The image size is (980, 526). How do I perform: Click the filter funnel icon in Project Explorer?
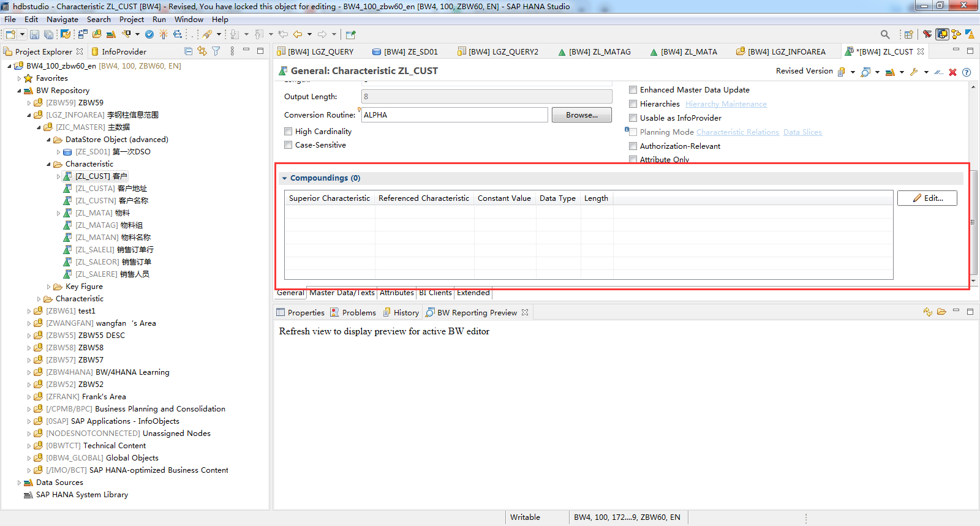click(216, 51)
